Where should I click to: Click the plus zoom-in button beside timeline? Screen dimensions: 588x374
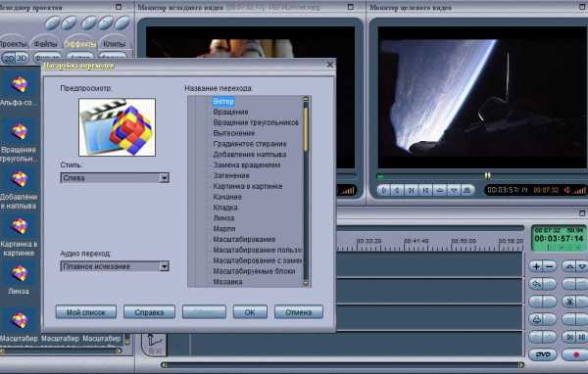click(536, 266)
